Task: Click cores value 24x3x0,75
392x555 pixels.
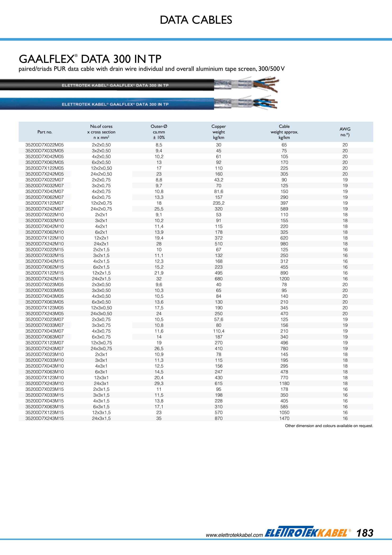Action: (x=101, y=349)
